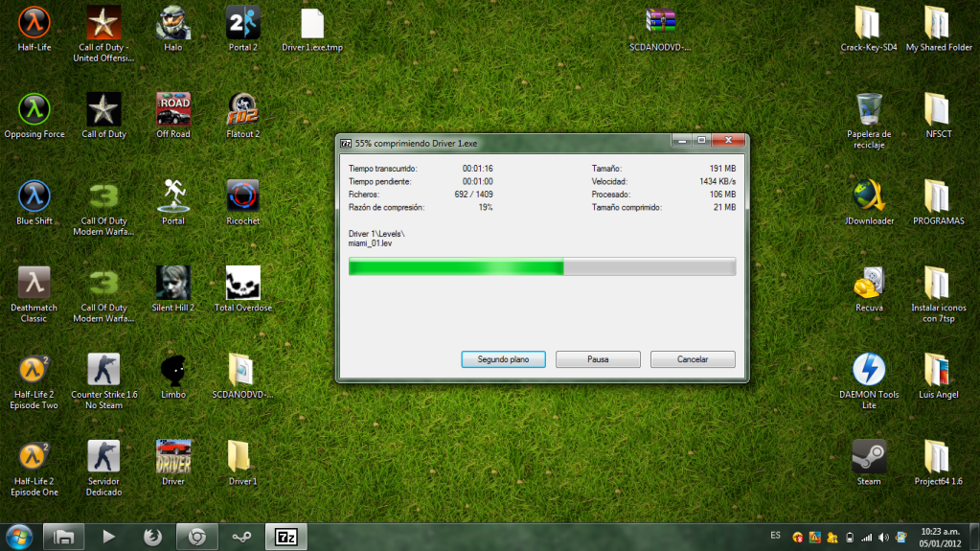This screenshot has width=980, height=551.
Task: Open My Shared Folder
Action: [938, 29]
